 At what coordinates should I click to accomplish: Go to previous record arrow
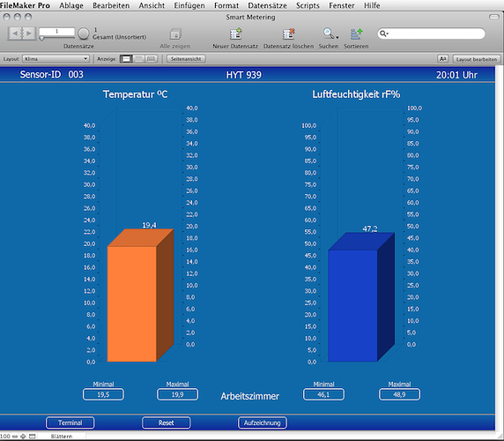pos(14,34)
